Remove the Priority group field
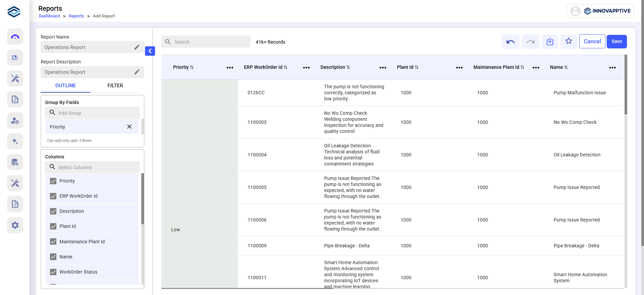This screenshot has height=295, width=644. coord(129,127)
